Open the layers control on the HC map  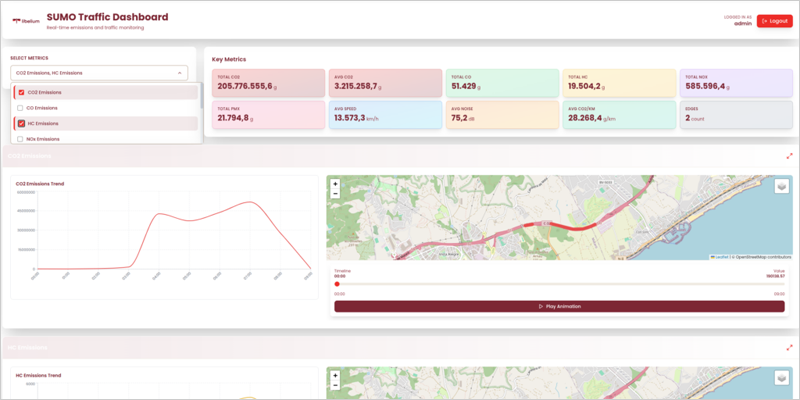point(781,377)
